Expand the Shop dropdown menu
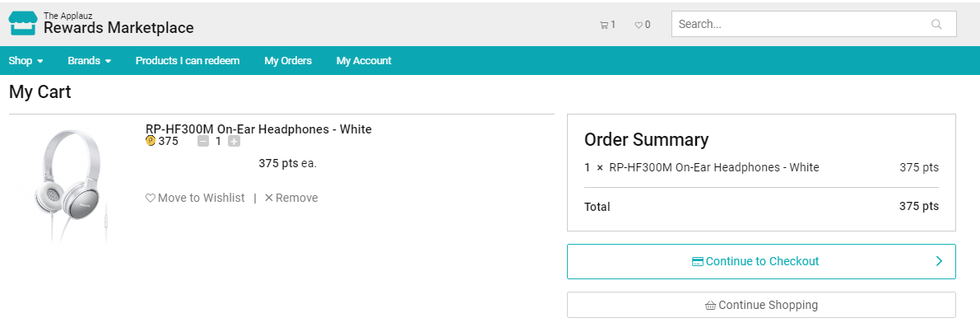This screenshot has width=980, height=332. pyautogui.click(x=26, y=61)
